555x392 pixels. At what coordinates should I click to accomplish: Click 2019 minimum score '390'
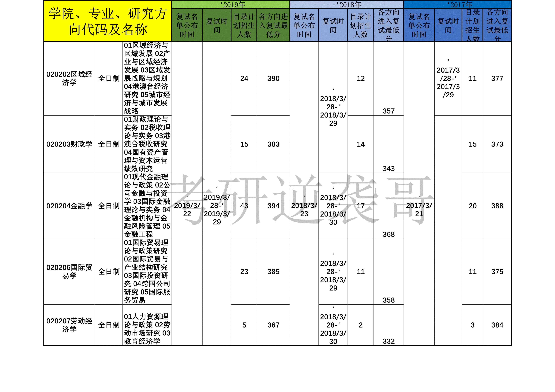[273, 78]
